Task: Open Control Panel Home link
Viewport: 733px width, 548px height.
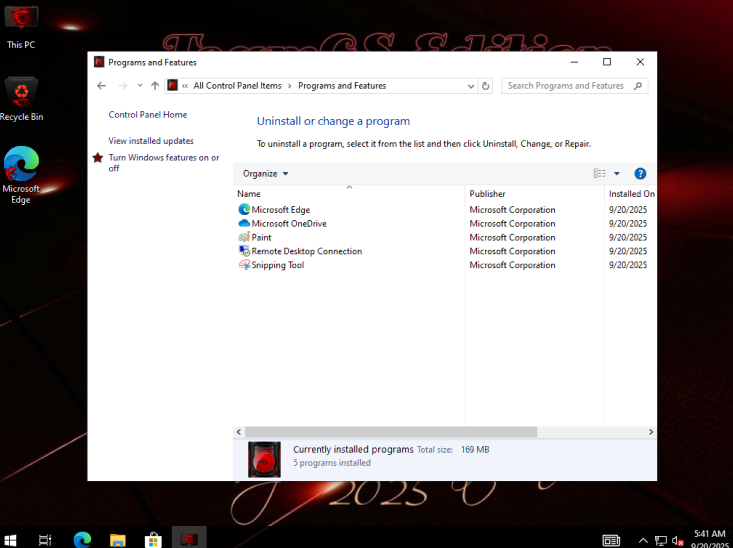Action: (148, 115)
